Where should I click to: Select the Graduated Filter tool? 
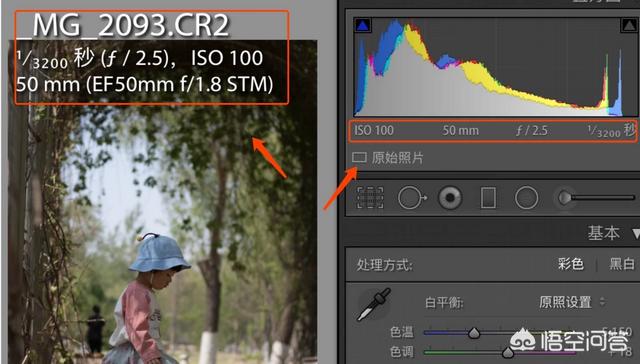click(x=488, y=198)
